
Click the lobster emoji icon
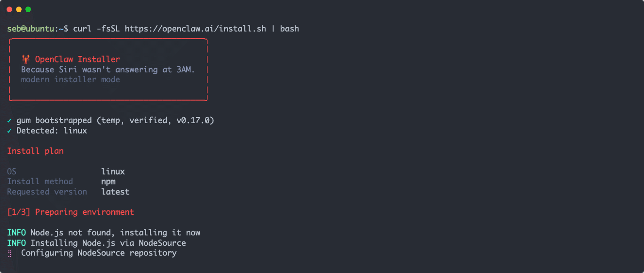pos(25,59)
